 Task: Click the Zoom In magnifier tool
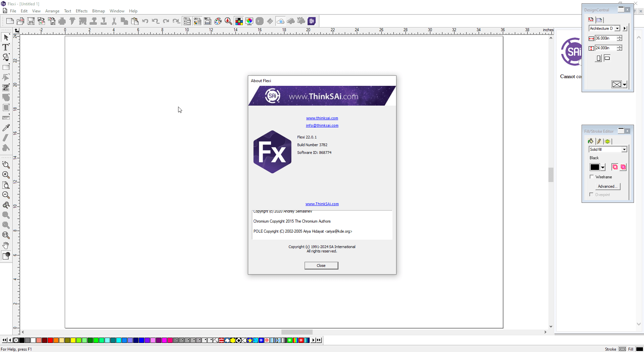click(6, 175)
